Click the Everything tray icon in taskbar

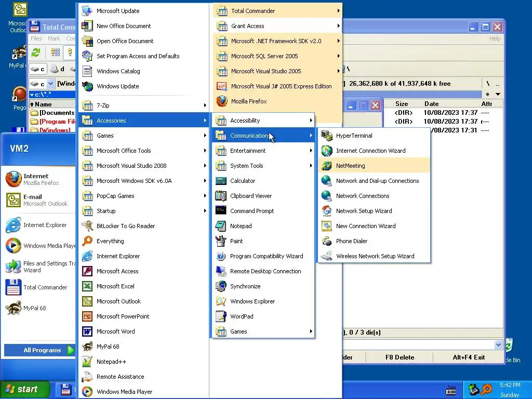(486, 390)
